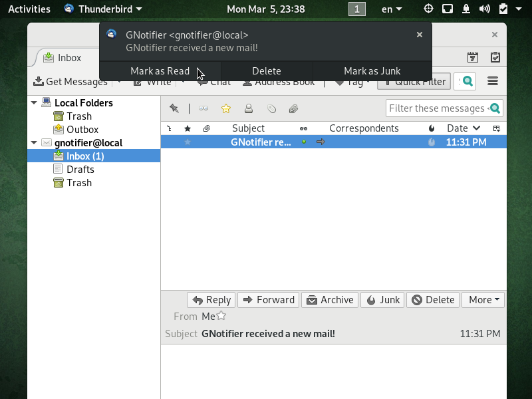Sort messages by Correspondents

pyautogui.click(x=364, y=128)
